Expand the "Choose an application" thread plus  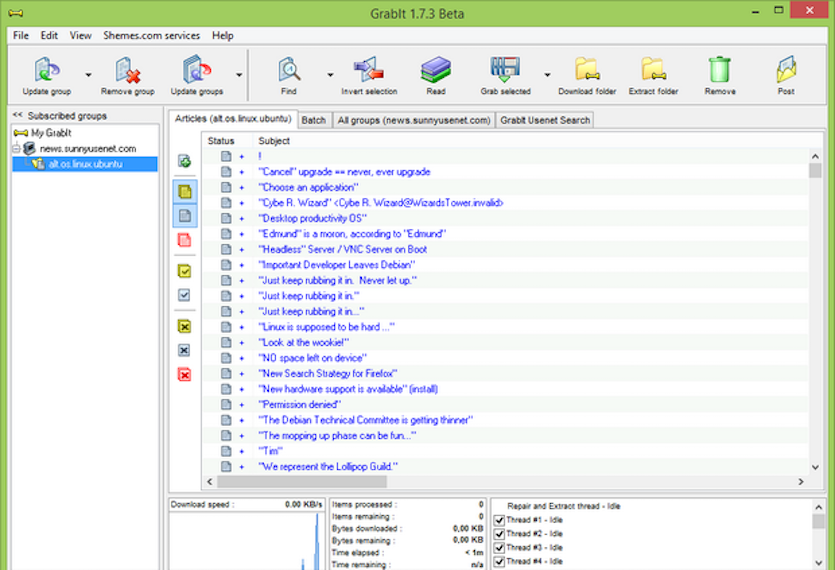tap(242, 188)
